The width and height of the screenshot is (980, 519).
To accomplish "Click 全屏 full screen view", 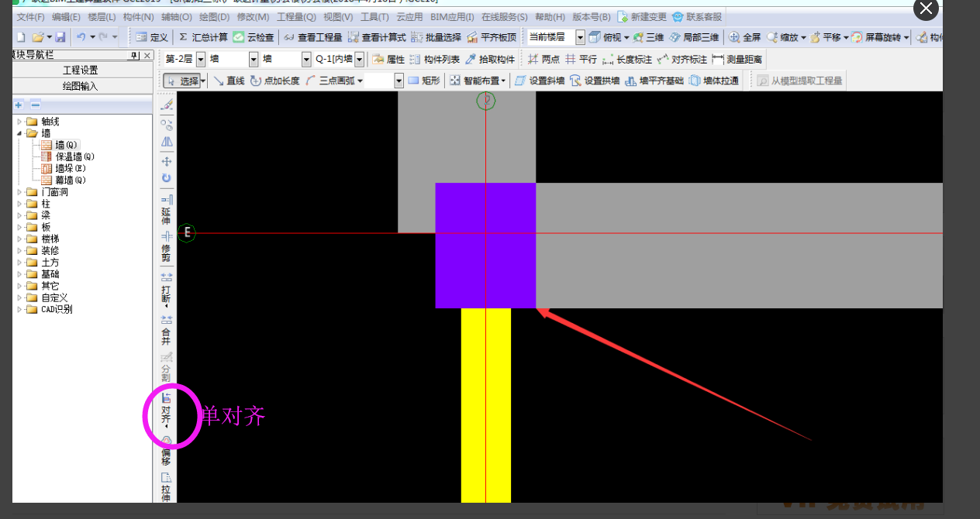I will point(745,37).
